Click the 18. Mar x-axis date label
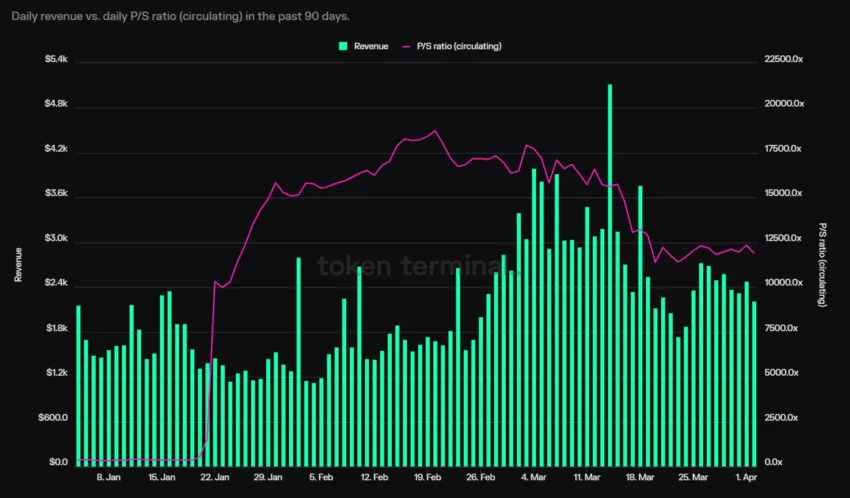This screenshot has width=850, height=498. point(638,478)
